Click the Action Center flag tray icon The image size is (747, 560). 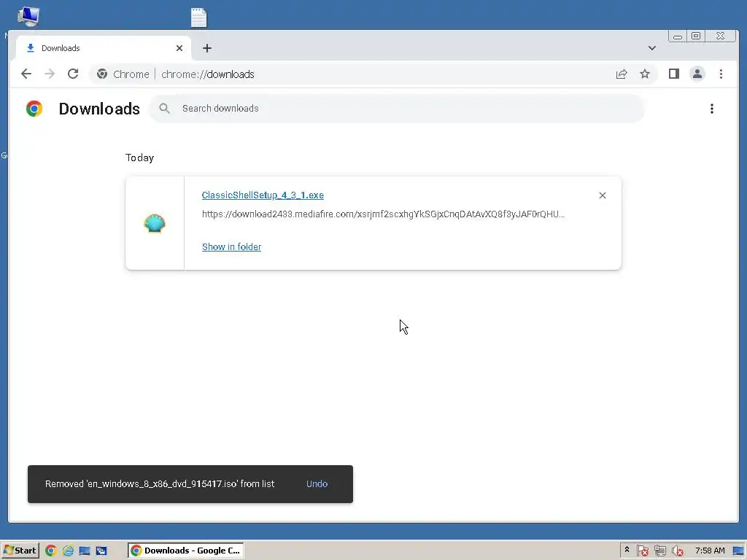click(642, 551)
